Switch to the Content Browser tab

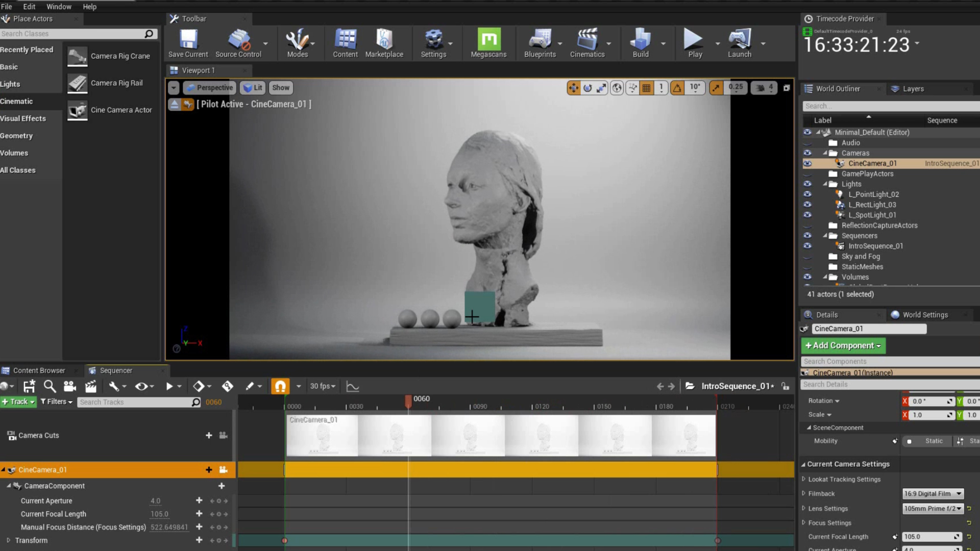[39, 370]
